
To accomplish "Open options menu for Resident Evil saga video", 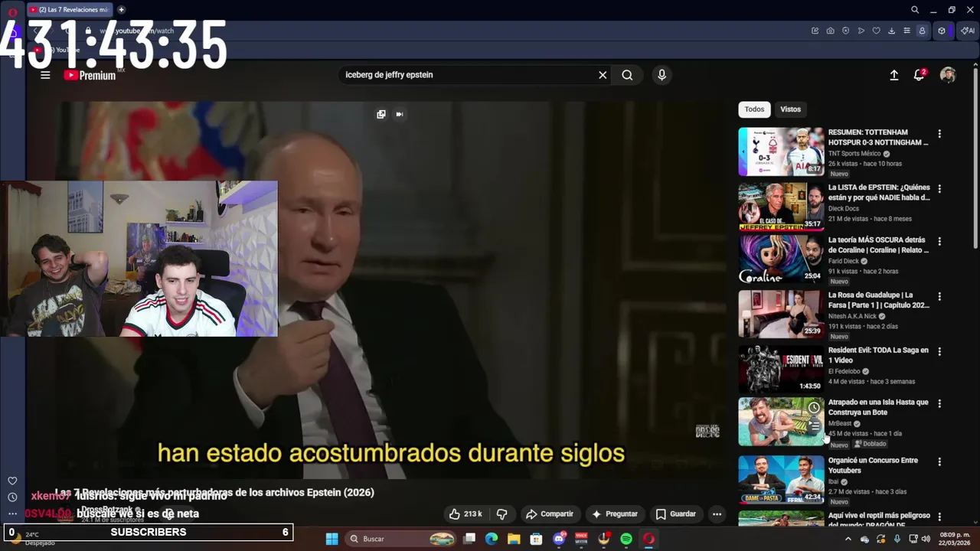I will point(939,352).
